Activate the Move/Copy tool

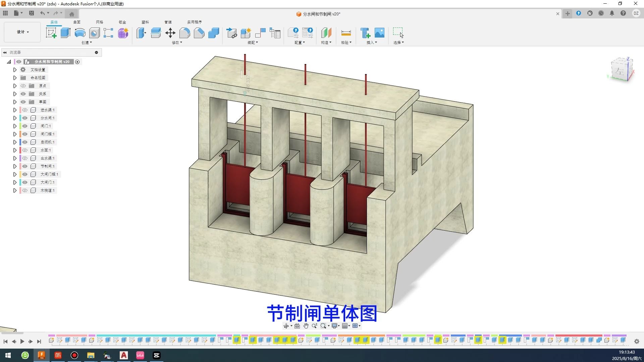(170, 33)
